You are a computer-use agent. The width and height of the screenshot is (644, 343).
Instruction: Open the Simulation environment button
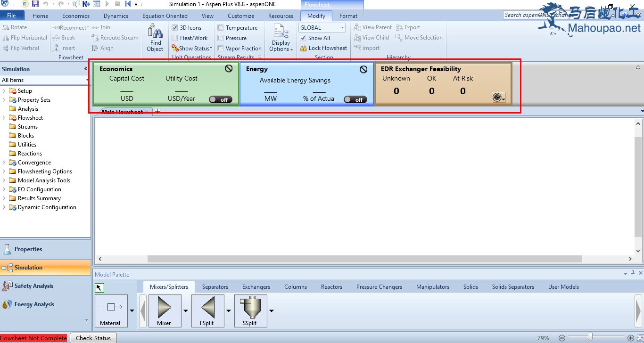45,268
